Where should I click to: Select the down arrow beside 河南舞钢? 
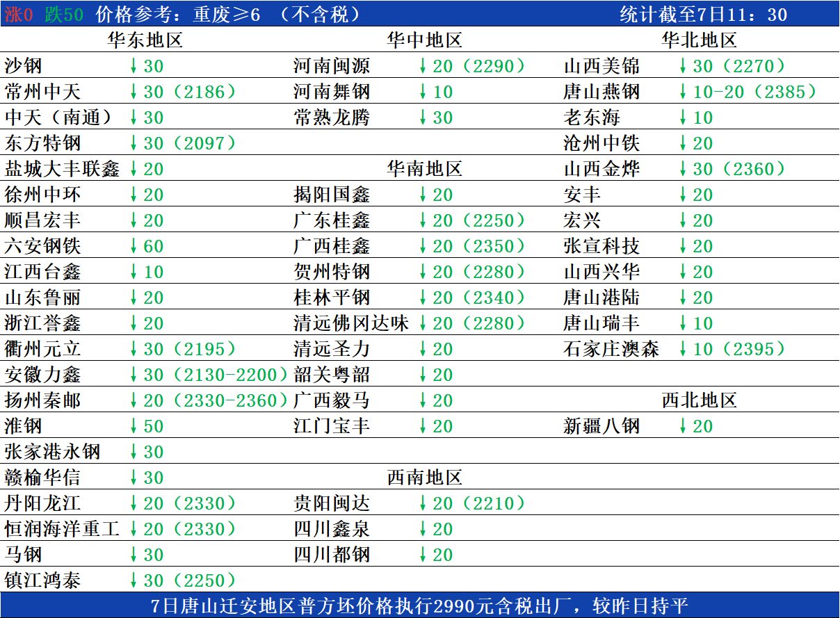423,92
